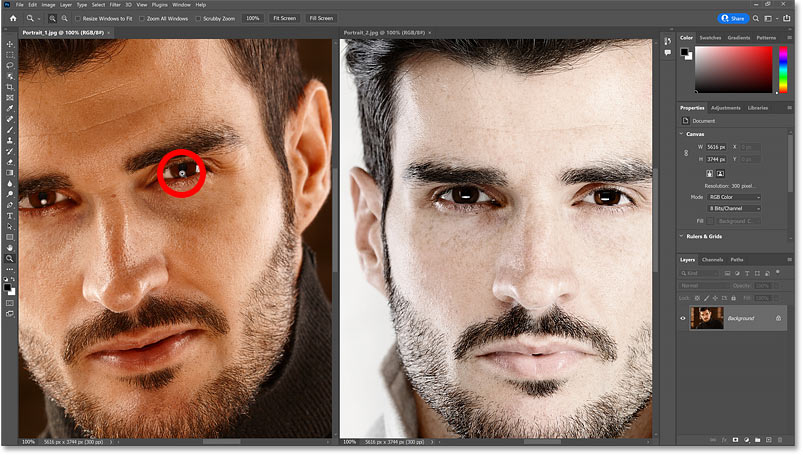Activate the Portrait_2.jpg document tab

tap(384, 33)
